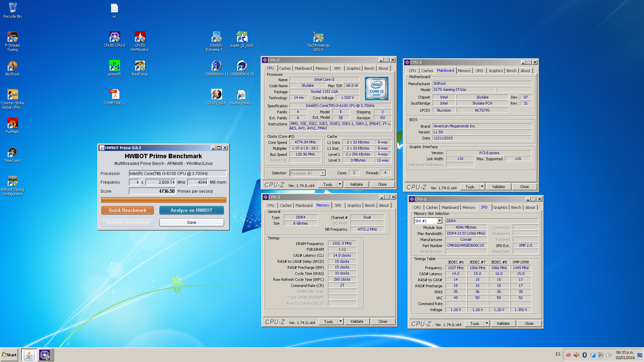The width and height of the screenshot is (644, 362).
Task: Click the HWBOT Processor name field
Action: (x=178, y=173)
